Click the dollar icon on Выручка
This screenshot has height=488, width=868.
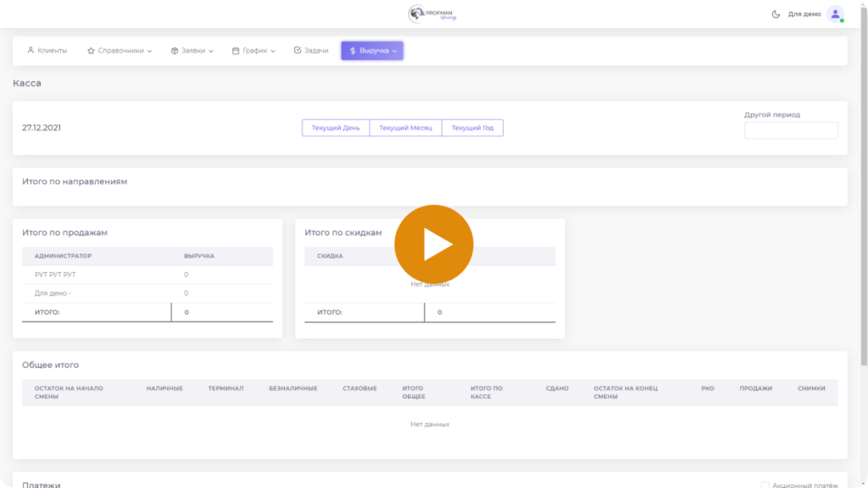click(353, 51)
